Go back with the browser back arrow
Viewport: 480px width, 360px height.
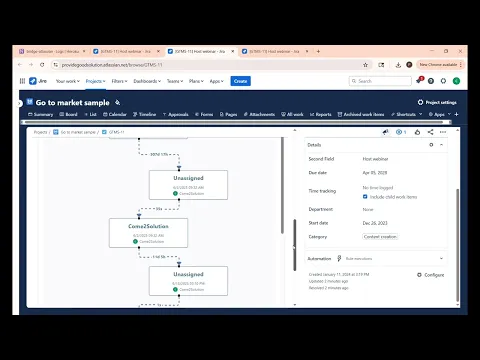pyautogui.click(x=20, y=65)
